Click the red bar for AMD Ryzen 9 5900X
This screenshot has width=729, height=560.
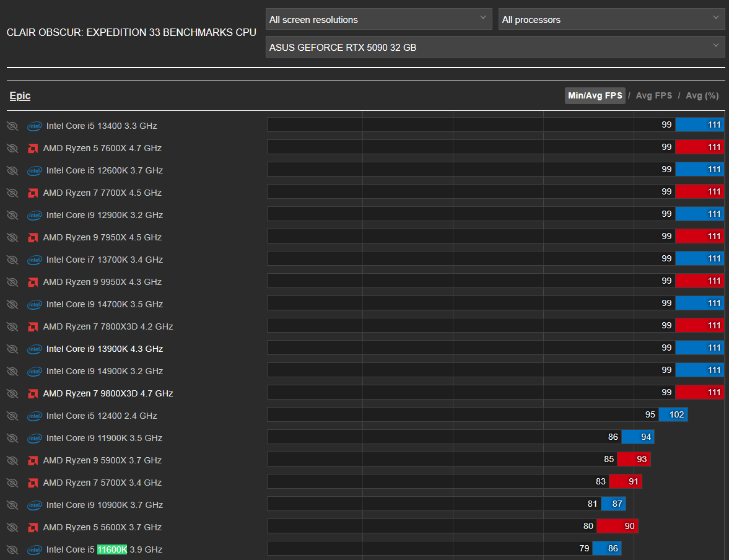point(634,459)
